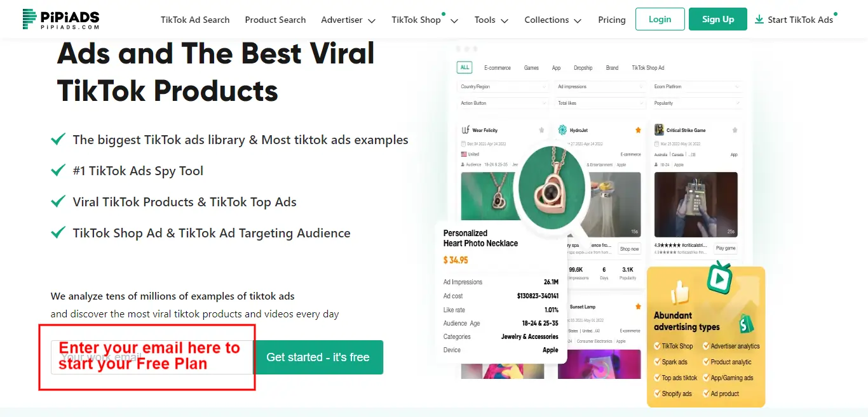The image size is (868, 417).
Task: Open the Tools dropdown in navigation
Action: [x=491, y=20]
